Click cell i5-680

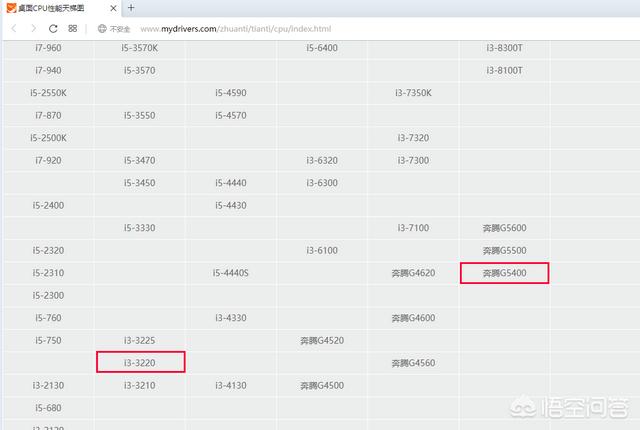pos(48,408)
